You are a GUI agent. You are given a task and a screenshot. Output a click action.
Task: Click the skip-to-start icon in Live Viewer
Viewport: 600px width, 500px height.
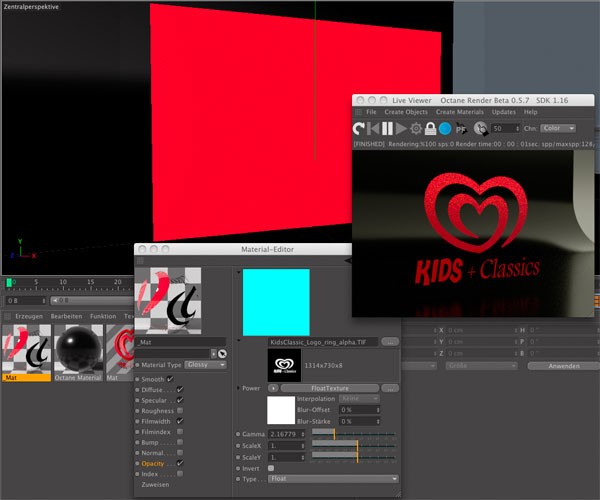[x=373, y=129]
